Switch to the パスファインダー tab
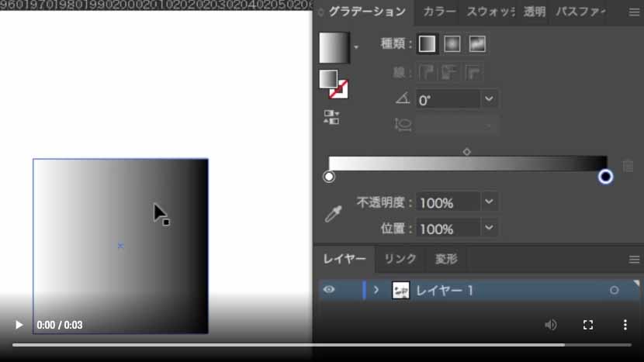This screenshot has height=362, width=644. pyautogui.click(x=580, y=12)
